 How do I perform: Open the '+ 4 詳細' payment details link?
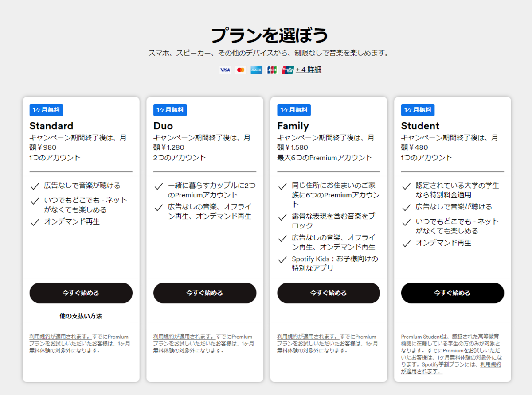[x=309, y=70]
